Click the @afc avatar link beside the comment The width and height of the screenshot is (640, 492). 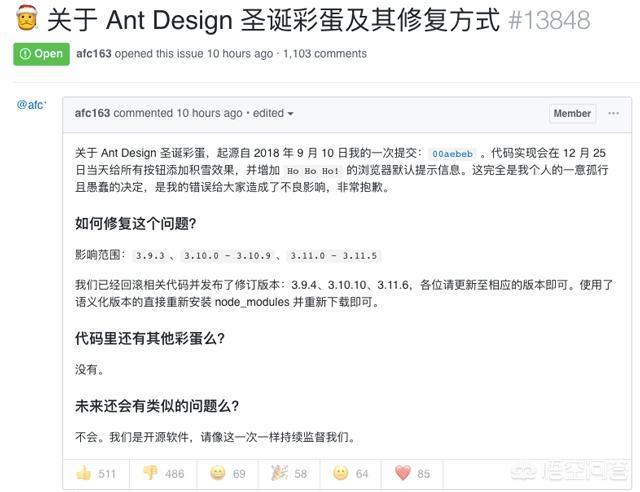click(x=31, y=105)
